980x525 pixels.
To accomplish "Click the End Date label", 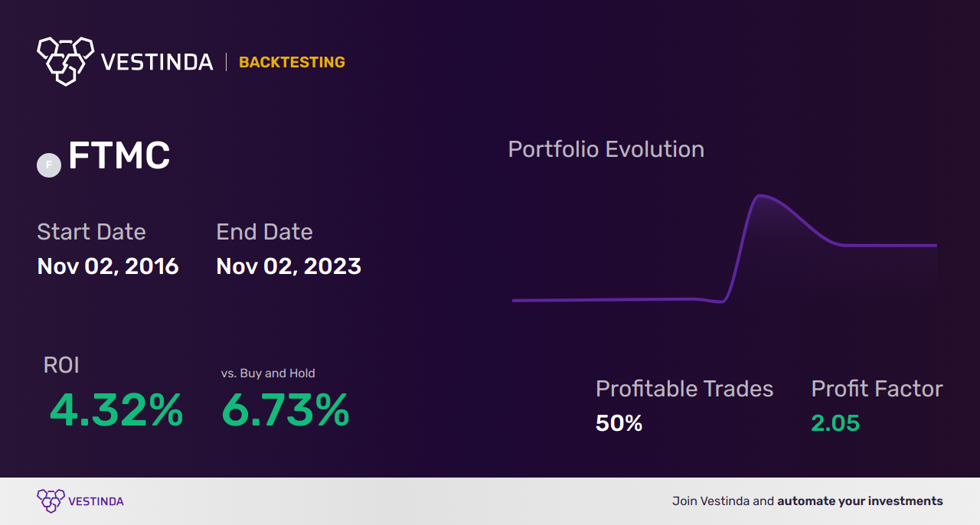I will [264, 232].
